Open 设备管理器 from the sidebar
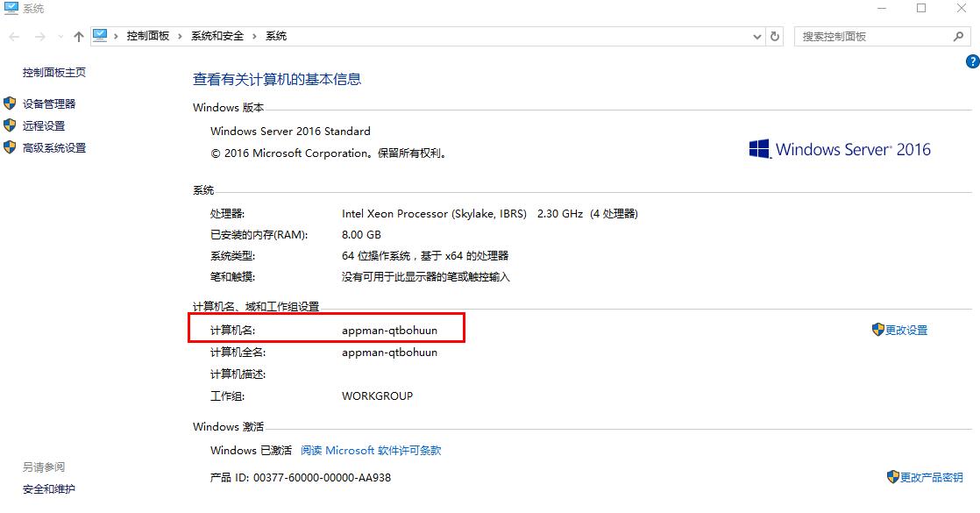The height and width of the screenshot is (513, 980). click(x=49, y=103)
